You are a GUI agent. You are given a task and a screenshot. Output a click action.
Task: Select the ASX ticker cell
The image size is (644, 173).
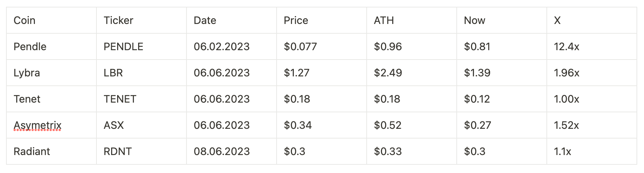click(x=141, y=125)
